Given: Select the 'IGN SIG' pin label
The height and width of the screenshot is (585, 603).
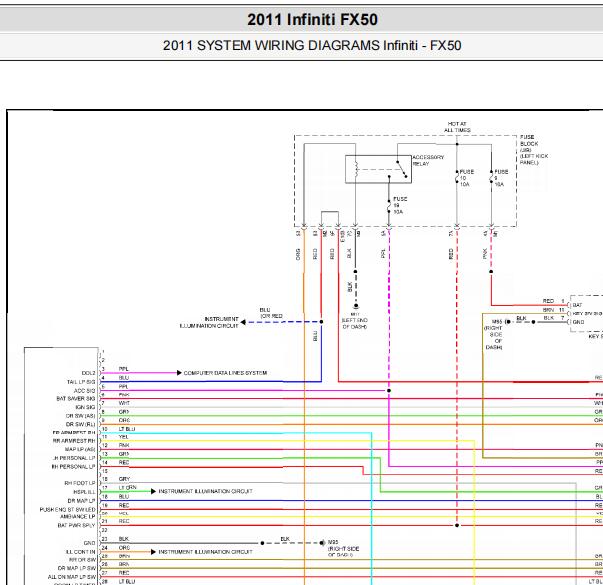Looking at the screenshot, I should click(x=85, y=407).
